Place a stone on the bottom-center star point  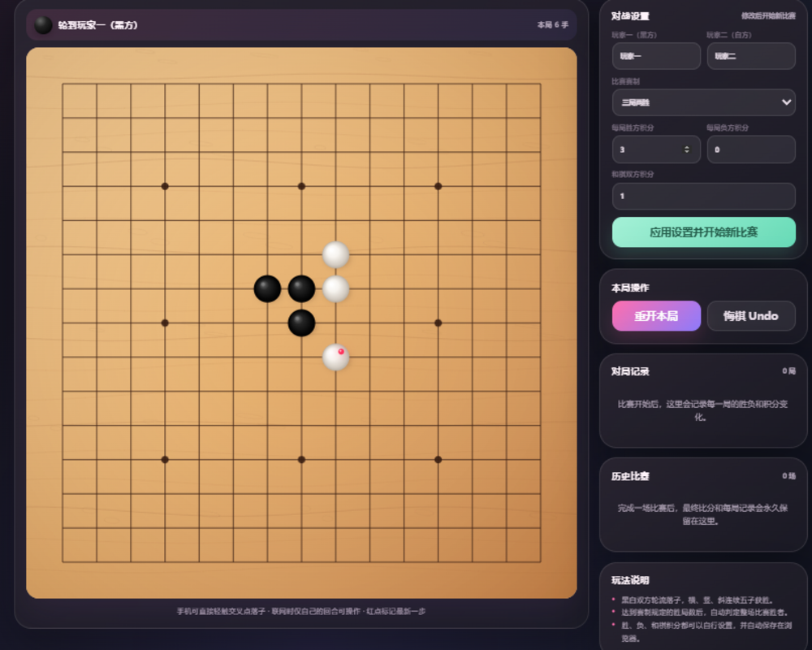301,460
